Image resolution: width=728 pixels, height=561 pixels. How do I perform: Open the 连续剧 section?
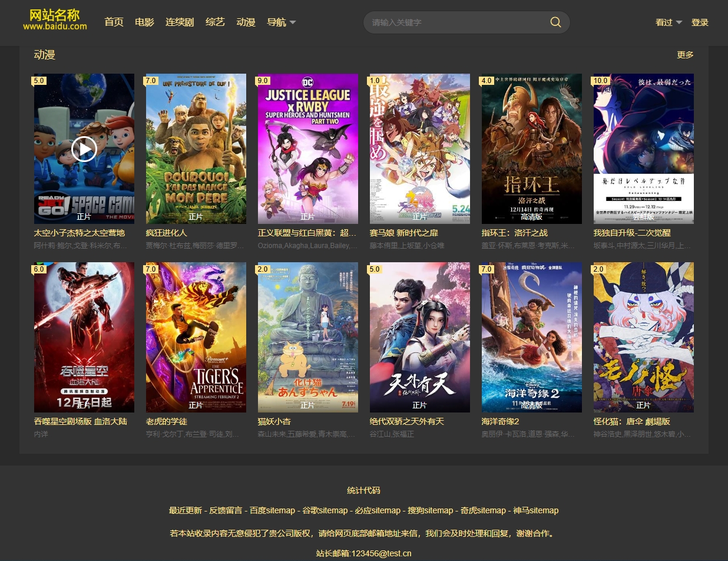click(x=180, y=22)
